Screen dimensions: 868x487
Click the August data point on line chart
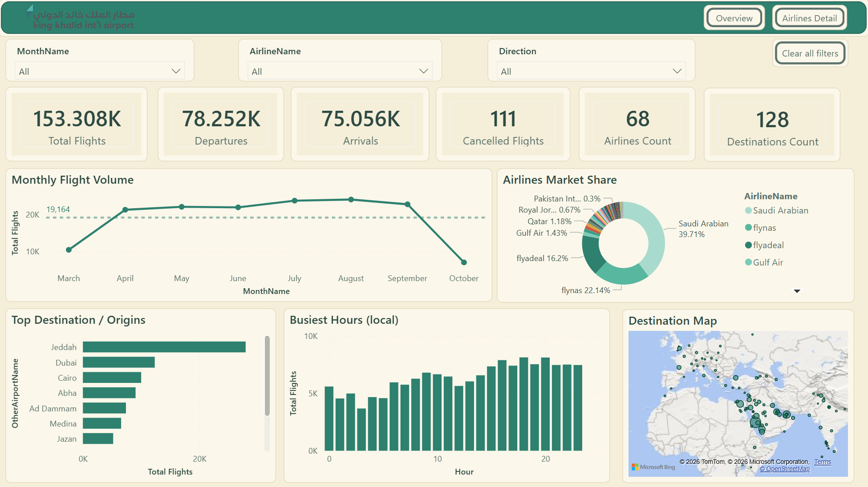[x=351, y=200]
